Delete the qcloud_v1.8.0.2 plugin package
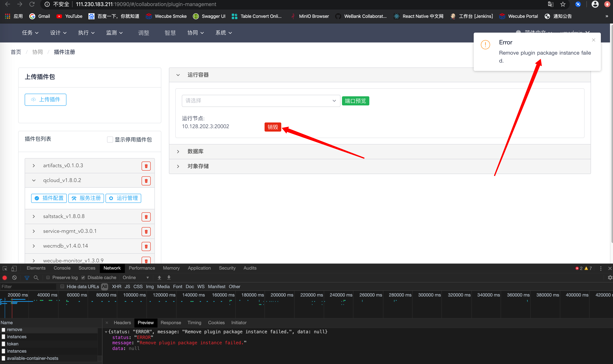Image resolution: width=613 pixels, height=364 pixels. pos(146,181)
